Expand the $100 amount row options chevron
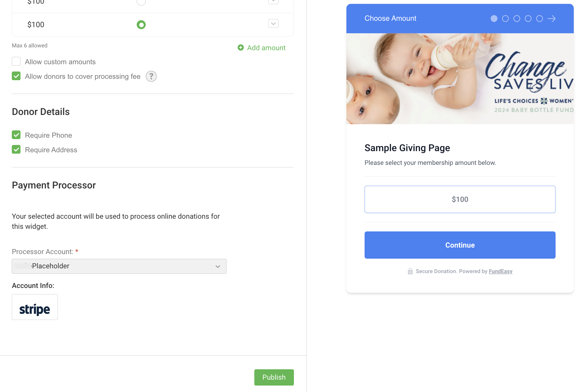The width and height of the screenshot is (585, 392). (273, 24)
